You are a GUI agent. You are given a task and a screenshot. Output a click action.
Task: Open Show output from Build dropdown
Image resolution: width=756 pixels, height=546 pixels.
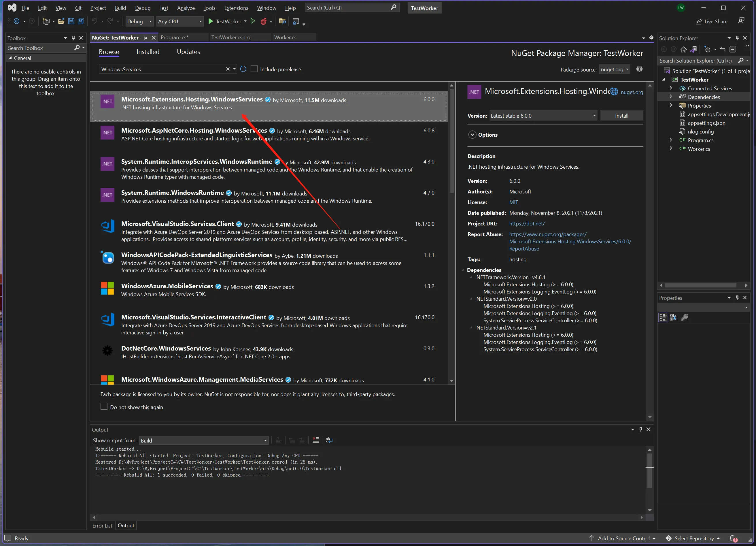coord(204,440)
